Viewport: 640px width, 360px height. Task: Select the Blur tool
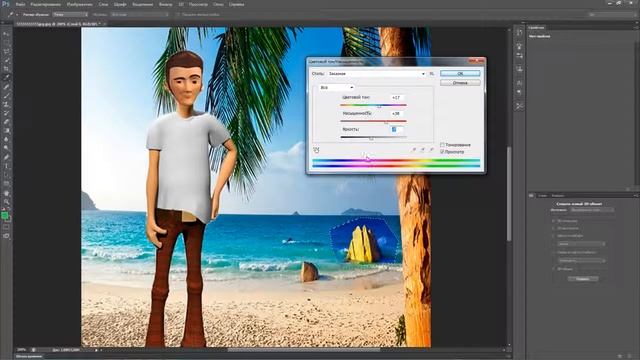pyautogui.click(x=6, y=140)
